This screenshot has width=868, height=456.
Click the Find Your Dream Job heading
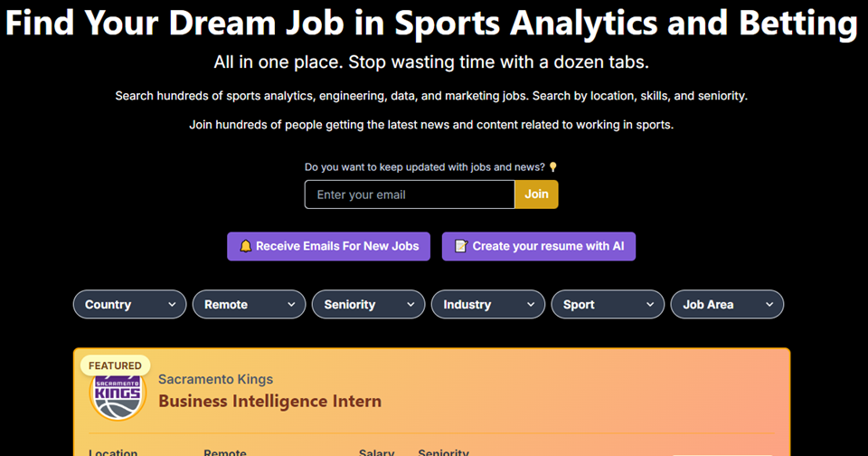tap(431, 24)
